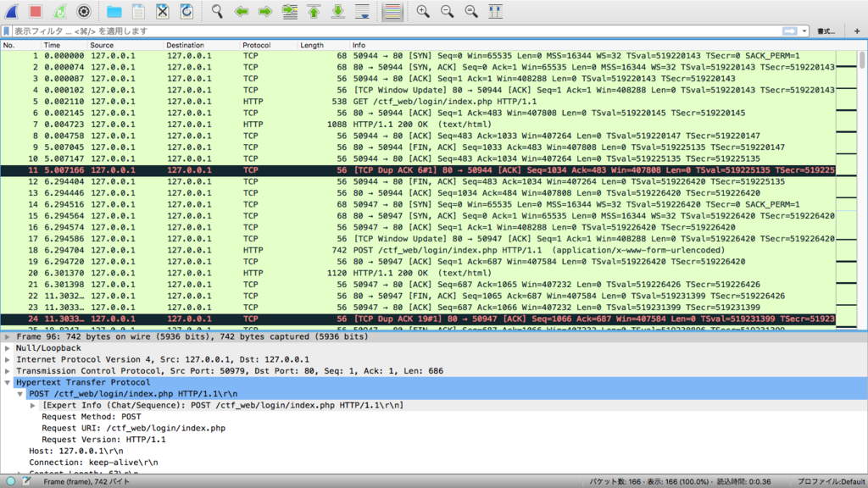Select packet 18, the POST /ctf_web/login/index.php request
Image resolution: width=868 pixels, height=488 pixels.
point(418,250)
